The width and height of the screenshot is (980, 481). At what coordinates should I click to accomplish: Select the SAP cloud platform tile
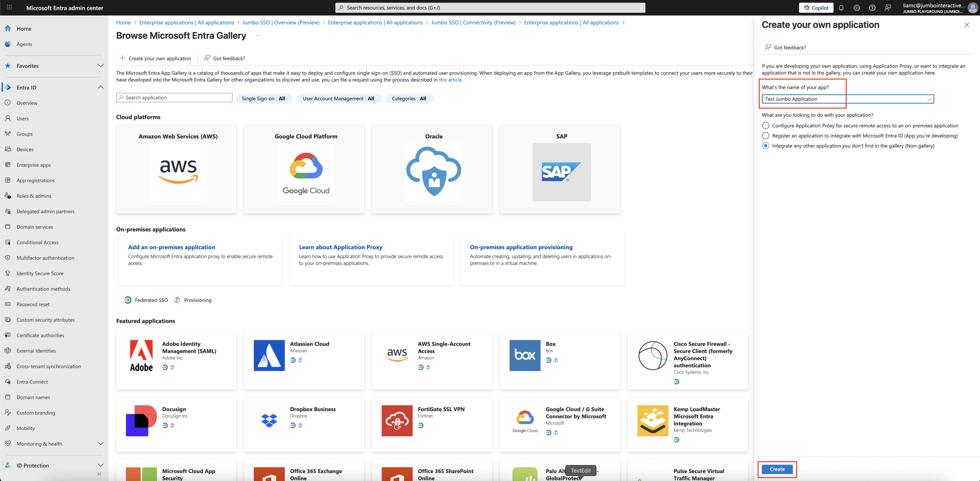(560, 169)
